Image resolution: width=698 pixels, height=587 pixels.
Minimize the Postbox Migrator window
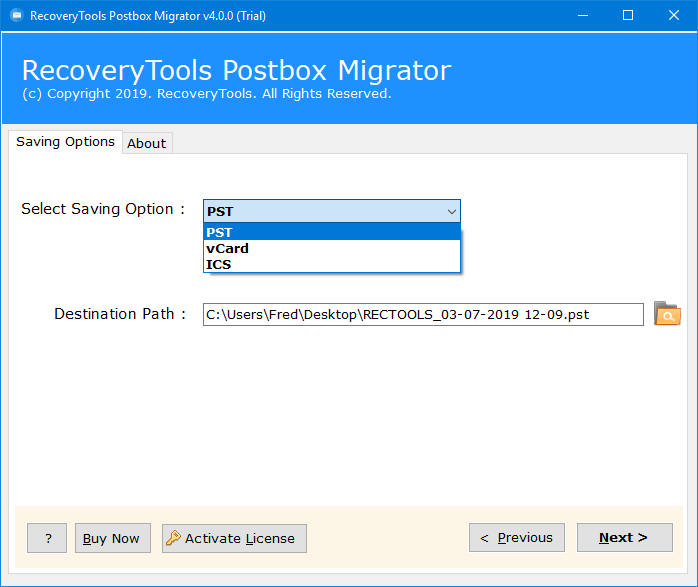pos(583,16)
